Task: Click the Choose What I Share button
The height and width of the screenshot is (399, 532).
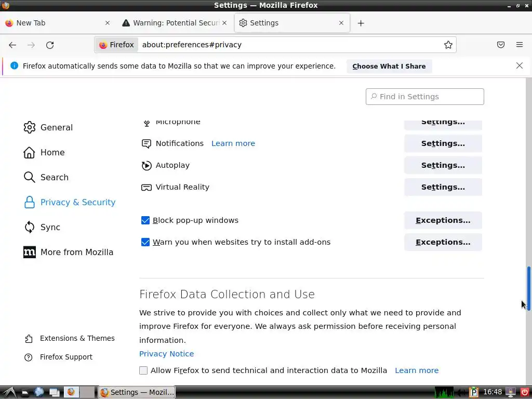Action: [x=389, y=66]
